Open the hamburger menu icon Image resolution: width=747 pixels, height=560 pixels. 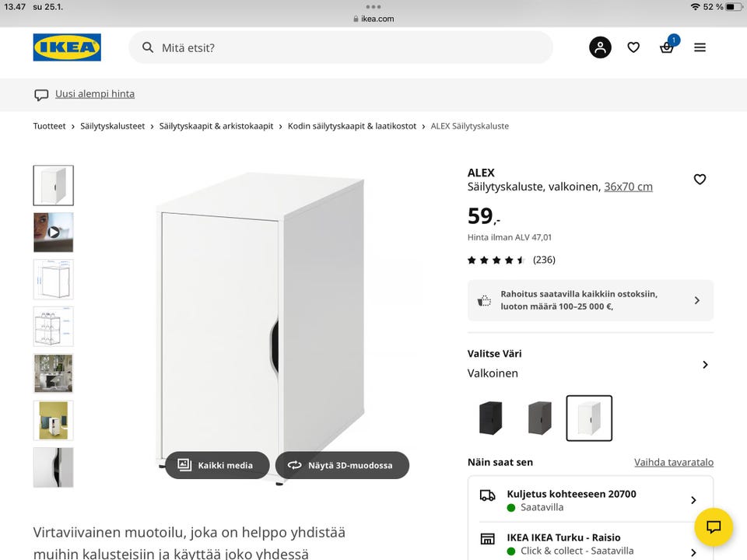coord(700,47)
